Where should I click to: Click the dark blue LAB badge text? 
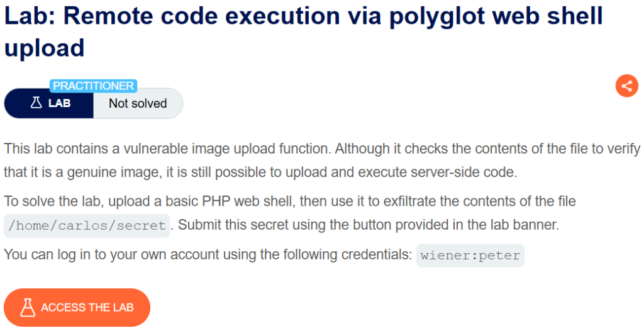point(60,103)
